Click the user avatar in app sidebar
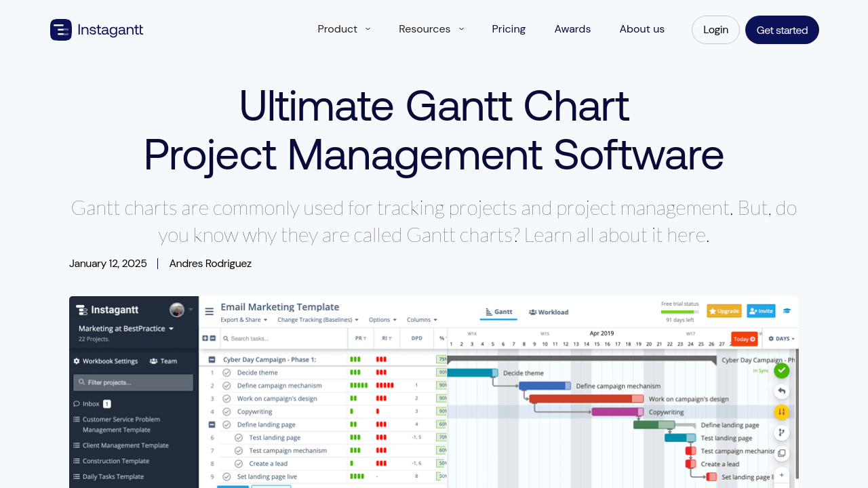The image size is (868, 488). pos(177,310)
